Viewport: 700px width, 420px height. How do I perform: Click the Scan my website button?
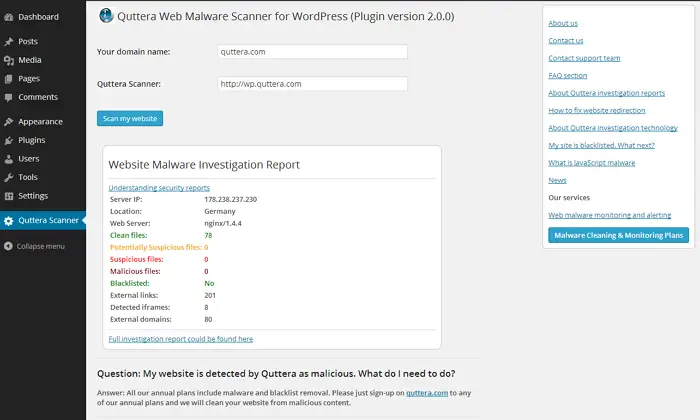130,118
